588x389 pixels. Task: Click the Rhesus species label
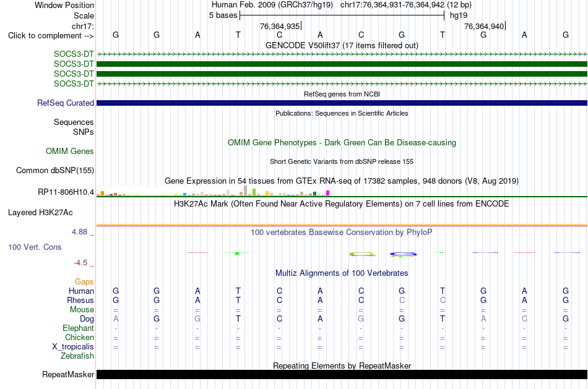click(80, 301)
